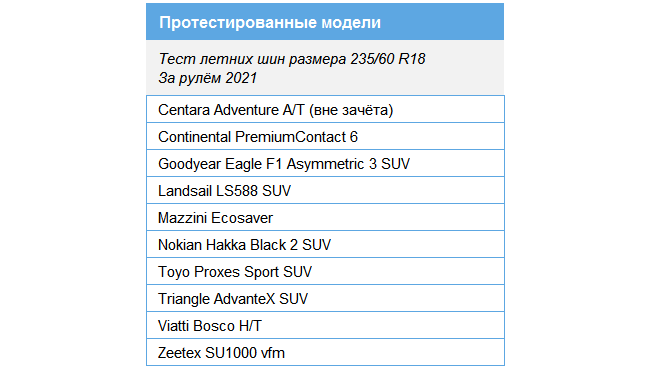650x369 pixels.
Task: Click the word 'Nokian' brand name
Action: coord(180,245)
